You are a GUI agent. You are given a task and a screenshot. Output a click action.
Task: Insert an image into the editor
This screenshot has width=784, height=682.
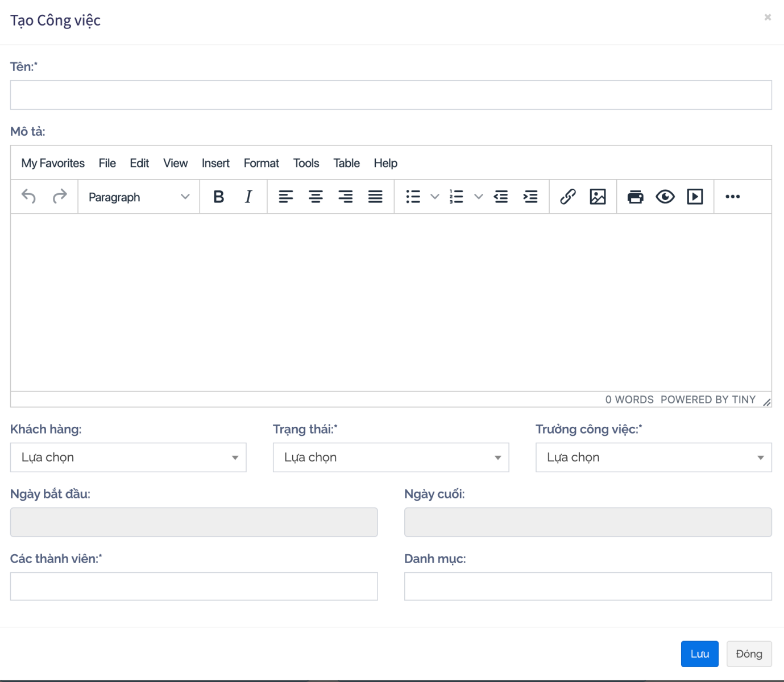pos(598,197)
